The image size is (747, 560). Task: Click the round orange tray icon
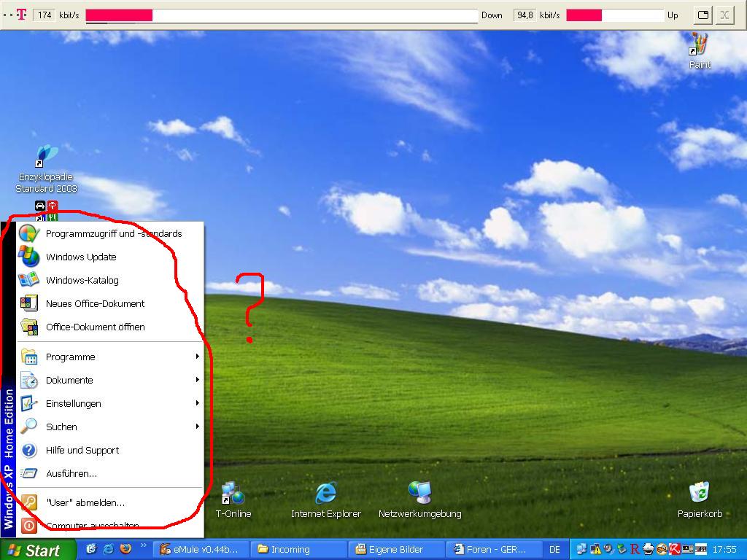coord(661,550)
